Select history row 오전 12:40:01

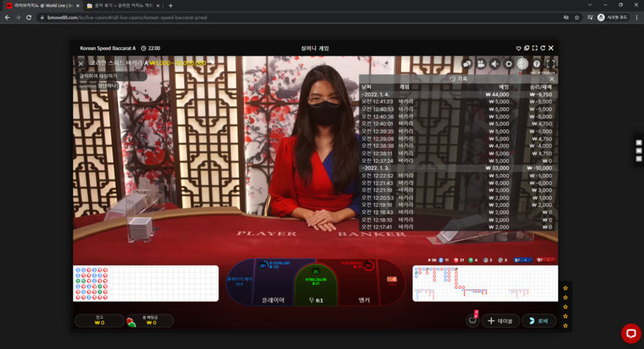coord(457,124)
